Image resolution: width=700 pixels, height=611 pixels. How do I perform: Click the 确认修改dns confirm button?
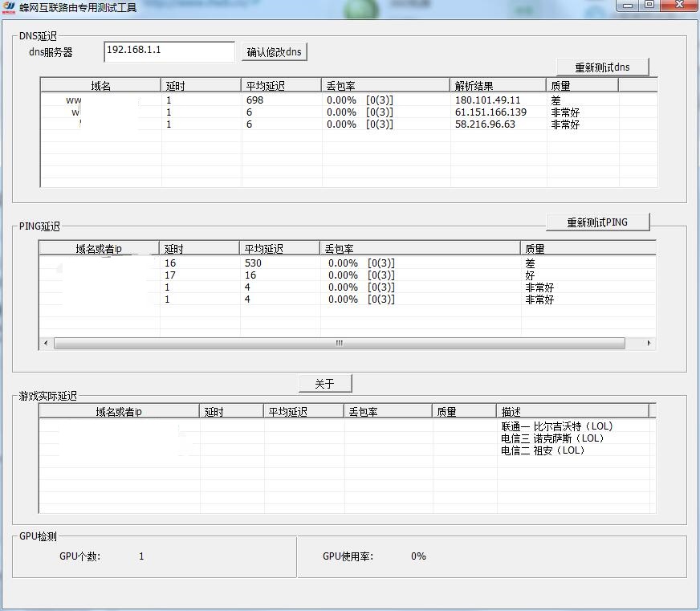273,51
